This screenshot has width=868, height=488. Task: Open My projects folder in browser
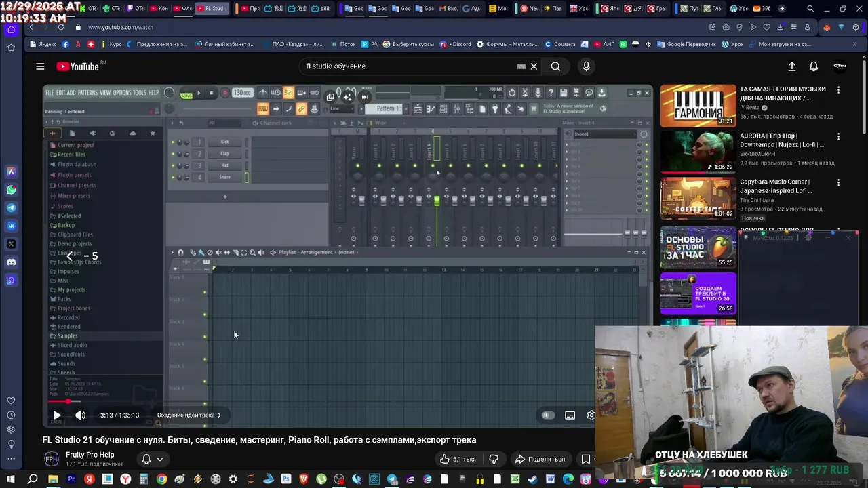pos(67,290)
